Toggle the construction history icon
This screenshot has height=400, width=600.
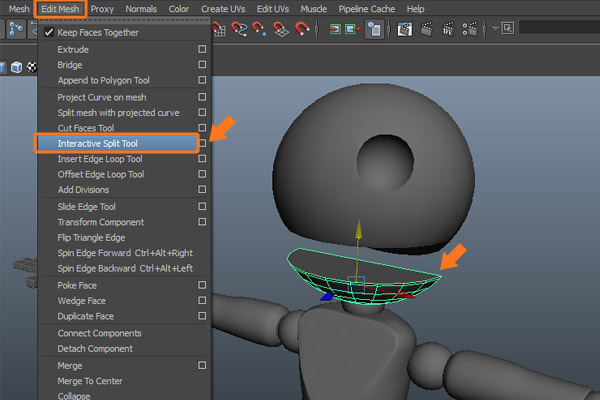click(374, 29)
